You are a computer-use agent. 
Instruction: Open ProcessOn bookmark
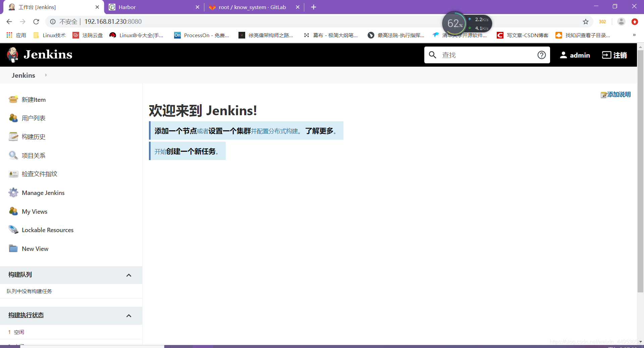pyautogui.click(x=202, y=35)
